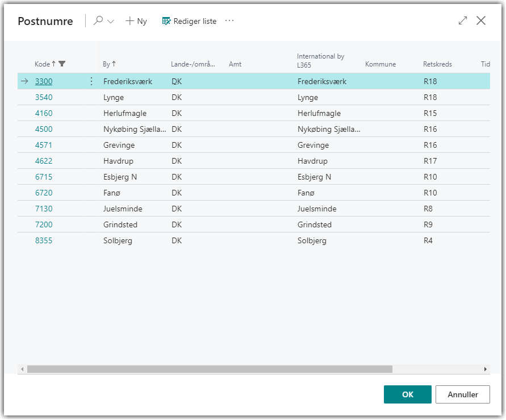This screenshot has width=506, height=420.
Task: Click the Annuller button
Action: click(x=462, y=394)
